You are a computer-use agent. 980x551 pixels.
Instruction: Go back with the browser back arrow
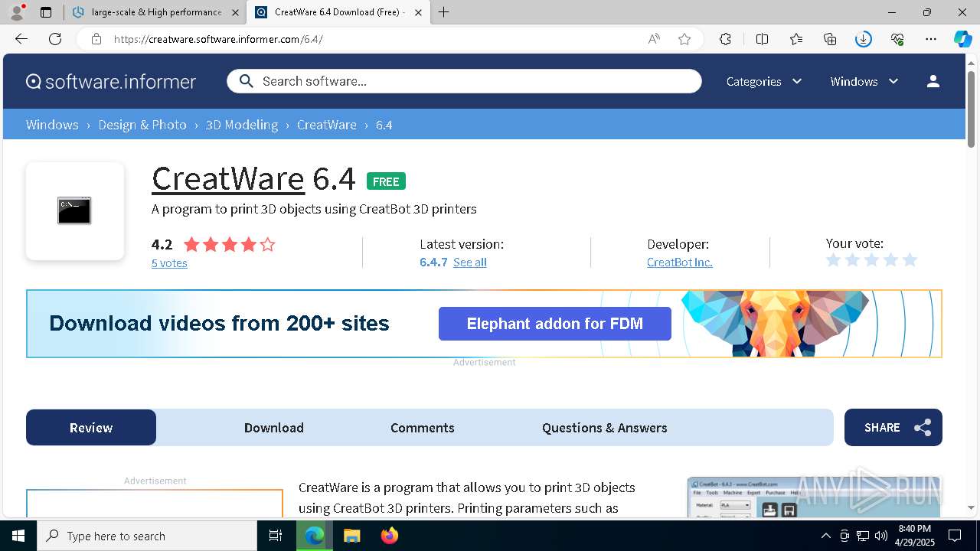21,39
